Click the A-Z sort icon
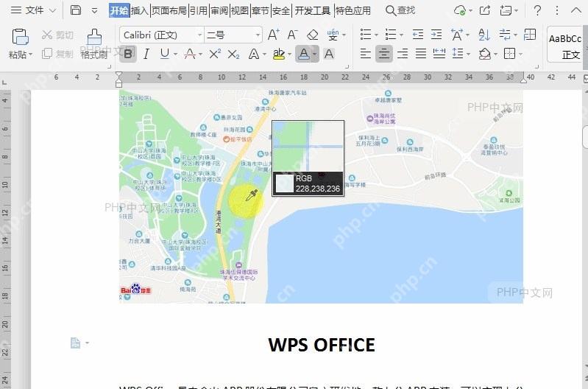 (484, 35)
